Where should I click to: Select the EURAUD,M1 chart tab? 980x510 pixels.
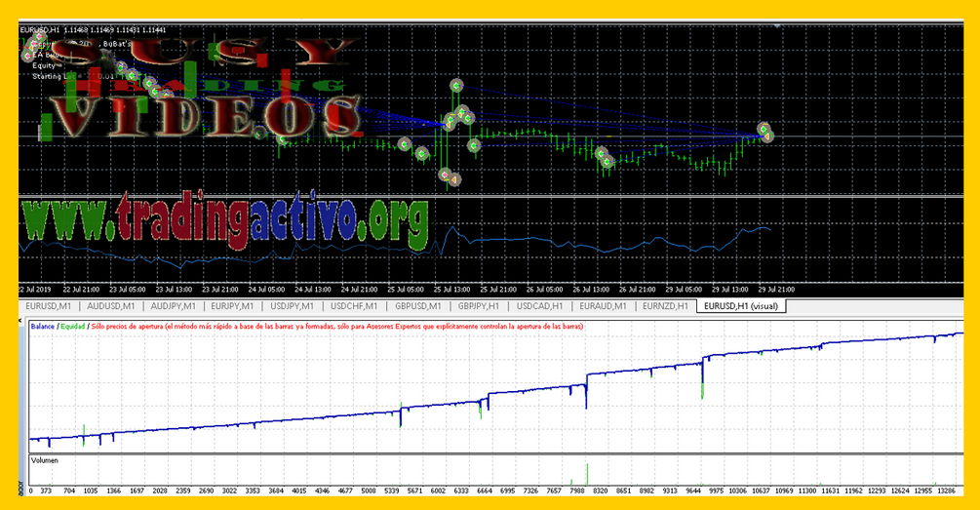(603, 306)
